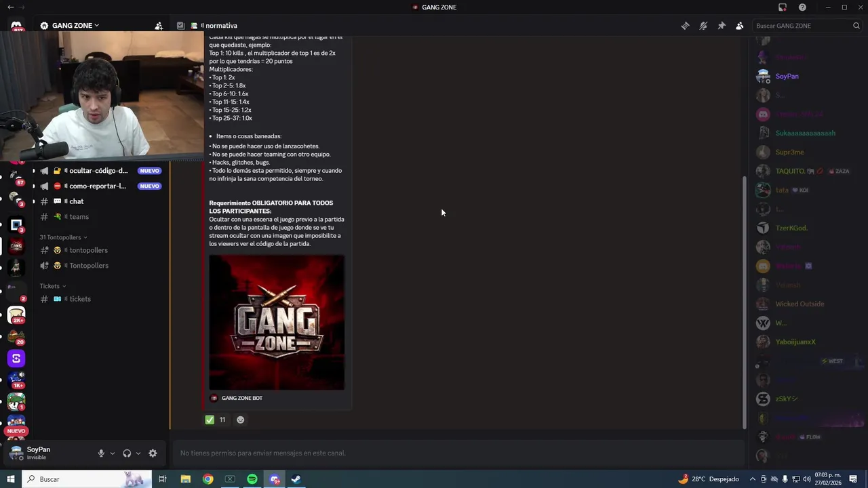This screenshot has height=488, width=868.
Task: Show pinned messages with the pin icon
Action: pyautogui.click(x=722, y=26)
